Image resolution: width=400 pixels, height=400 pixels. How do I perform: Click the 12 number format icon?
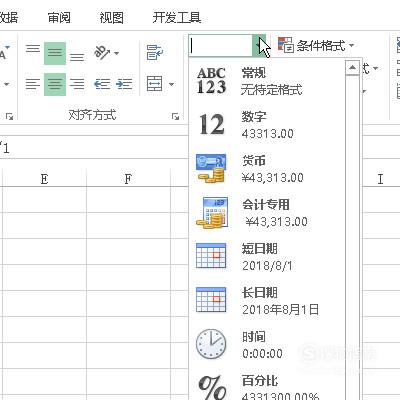pos(211,125)
